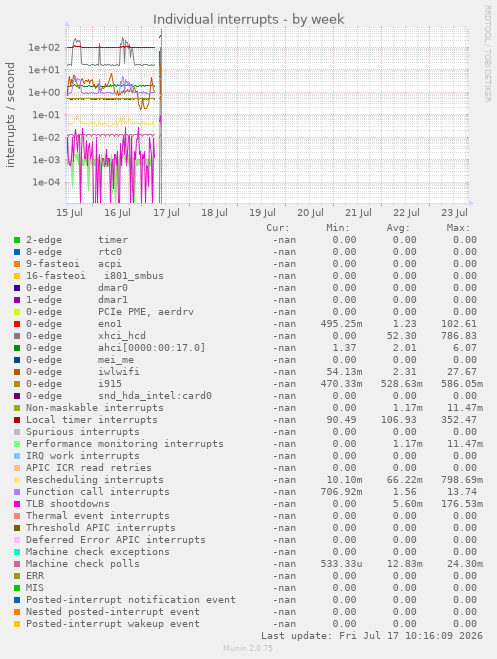Select 'Deferred Error APIC interrupts' legend label
This screenshot has width=497, height=659.
(116, 540)
